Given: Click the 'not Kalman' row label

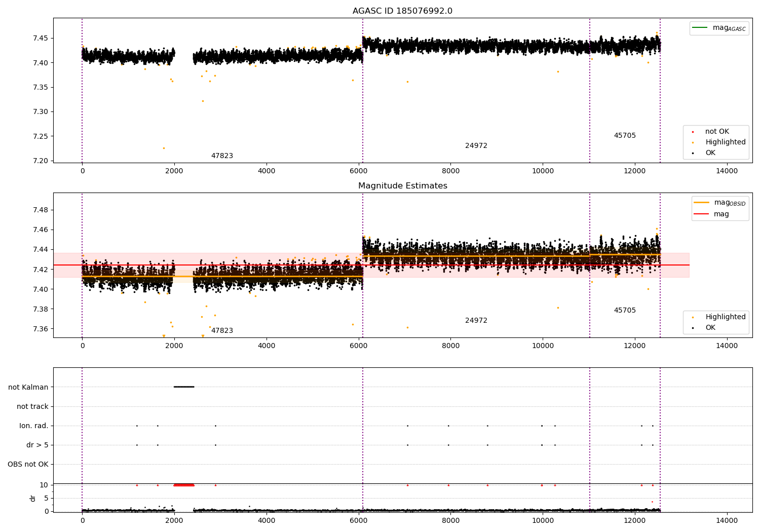Looking at the screenshot, I should point(28,387).
